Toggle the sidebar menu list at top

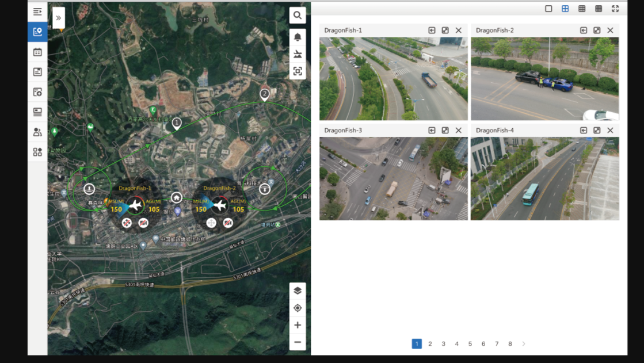tap(37, 12)
